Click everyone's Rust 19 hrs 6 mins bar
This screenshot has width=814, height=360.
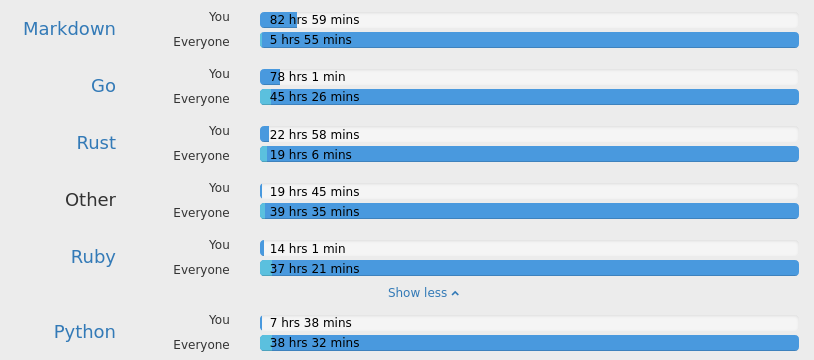529,154
